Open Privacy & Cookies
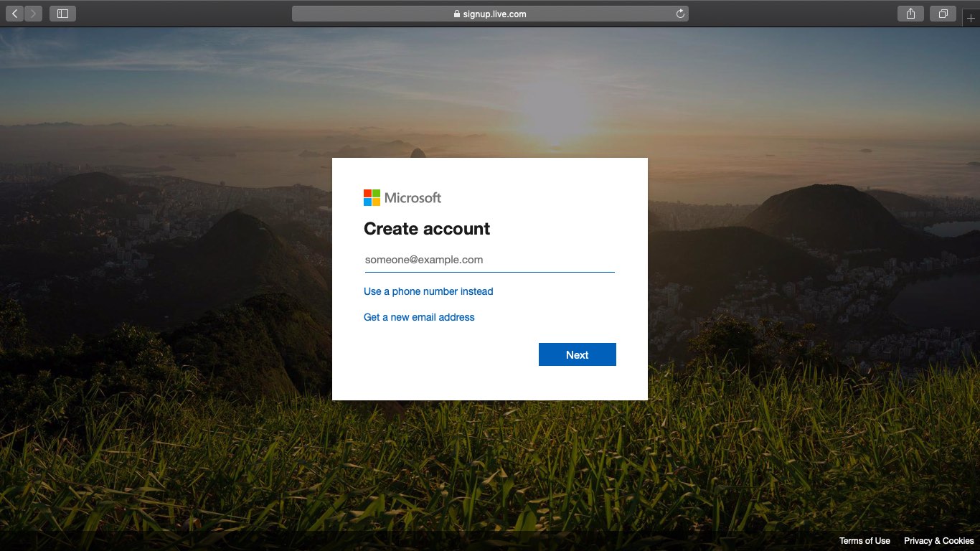Viewport: 980px width, 551px height. (939, 540)
